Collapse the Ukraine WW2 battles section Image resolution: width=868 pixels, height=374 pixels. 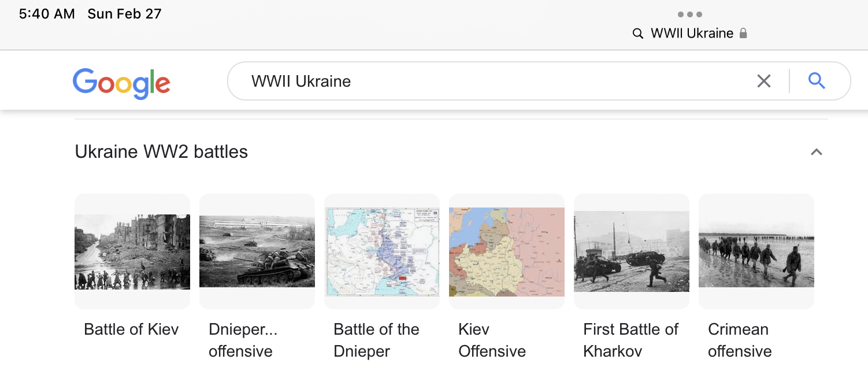(816, 152)
